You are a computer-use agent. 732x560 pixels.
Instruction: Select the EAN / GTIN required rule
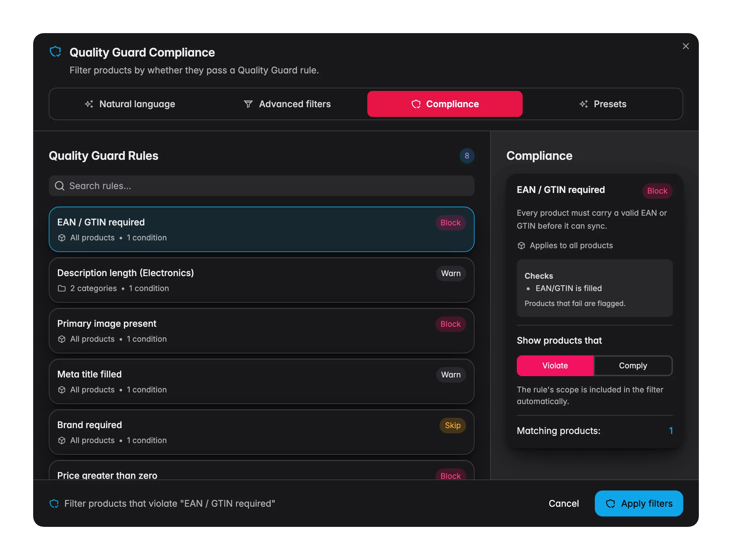coord(261,229)
